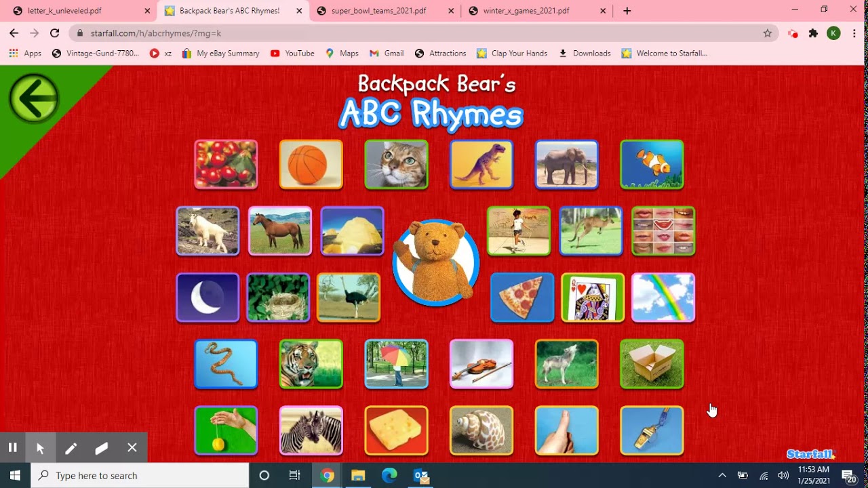Select the howling wolf tile
Image resolution: width=868 pixels, height=488 pixels.
tap(567, 364)
